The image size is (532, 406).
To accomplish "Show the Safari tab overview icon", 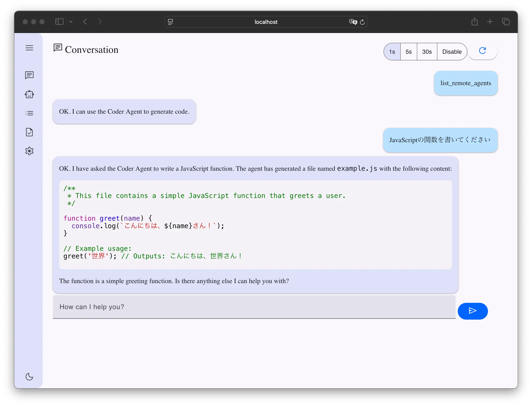I will [506, 22].
